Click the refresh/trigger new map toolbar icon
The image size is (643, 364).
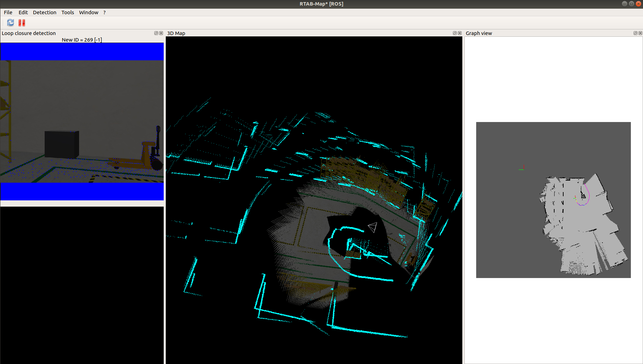coord(10,23)
